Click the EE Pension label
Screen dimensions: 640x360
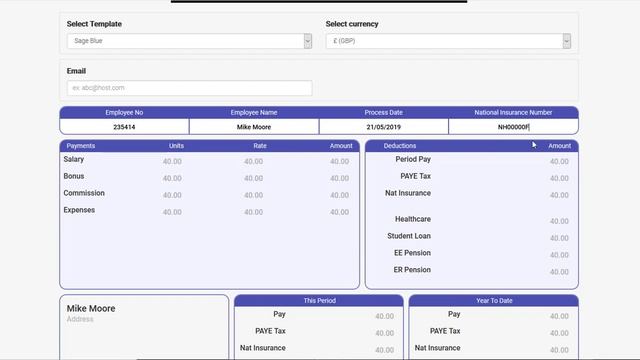412,253
